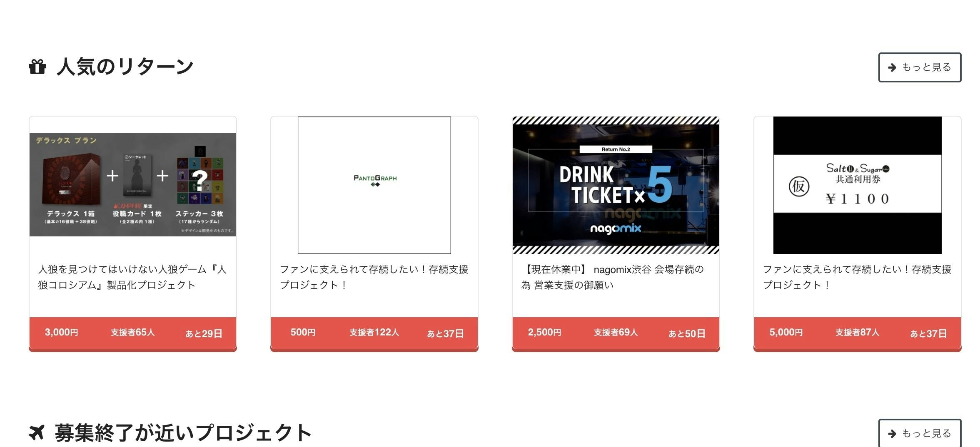The width and height of the screenshot is (980, 447).
Task: Click arrow icon in bottom もっと見る button
Action: pyautogui.click(x=892, y=434)
